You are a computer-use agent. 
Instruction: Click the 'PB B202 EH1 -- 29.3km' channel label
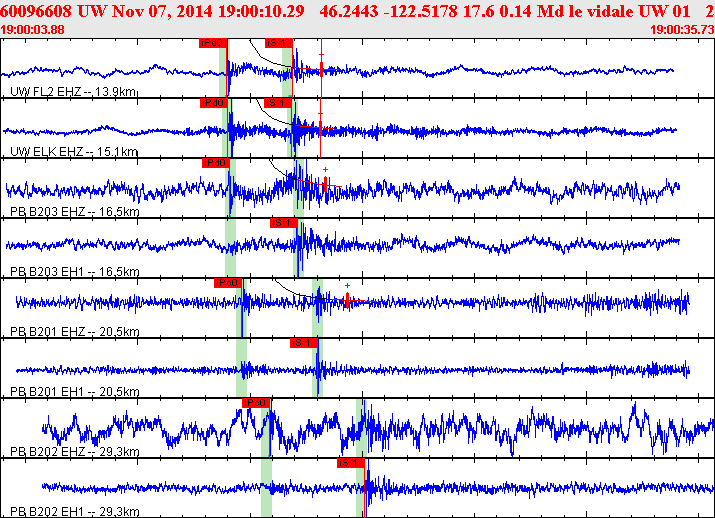click(x=74, y=512)
